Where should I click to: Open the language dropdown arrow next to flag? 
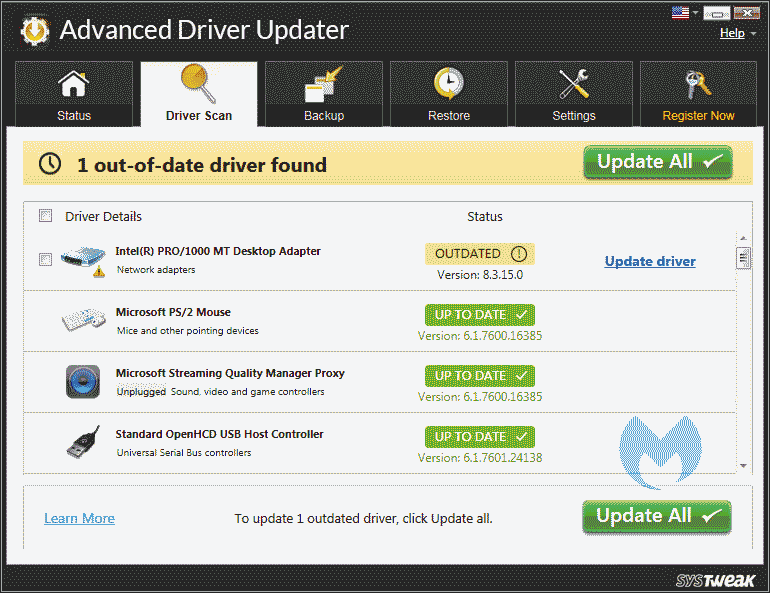(x=695, y=12)
